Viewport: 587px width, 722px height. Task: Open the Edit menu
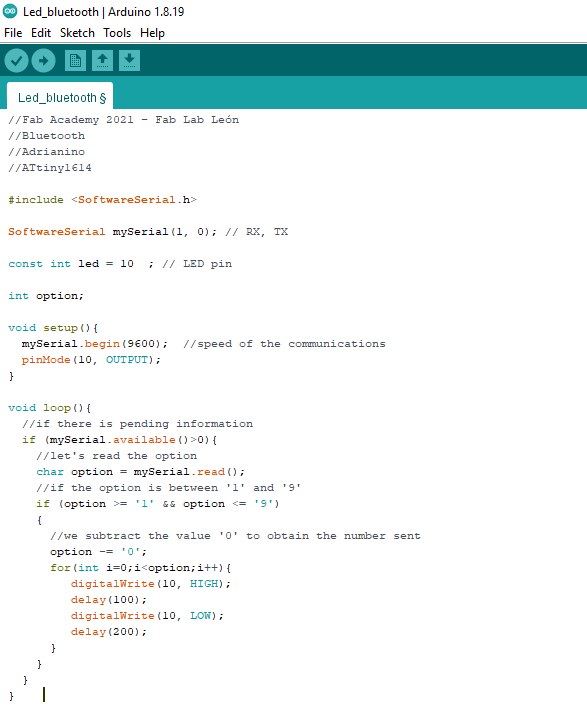(41, 33)
